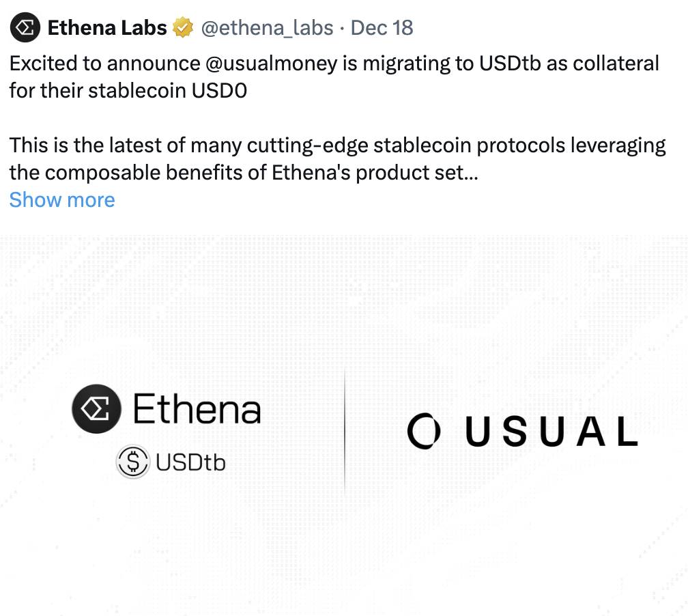Expand the tweet with Show more
This screenshot has height=616, width=688.
[62, 200]
